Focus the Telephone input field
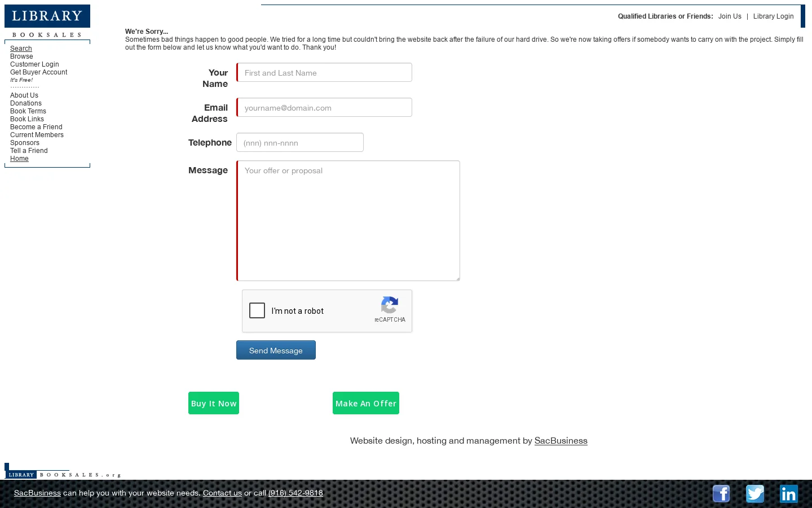This screenshot has height=508, width=812. pyautogui.click(x=300, y=142)
